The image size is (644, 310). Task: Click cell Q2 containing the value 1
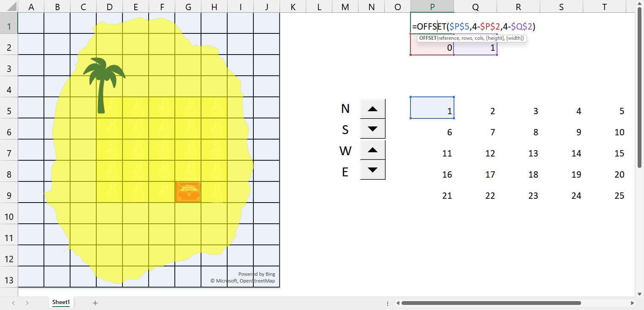click(476, 48)
